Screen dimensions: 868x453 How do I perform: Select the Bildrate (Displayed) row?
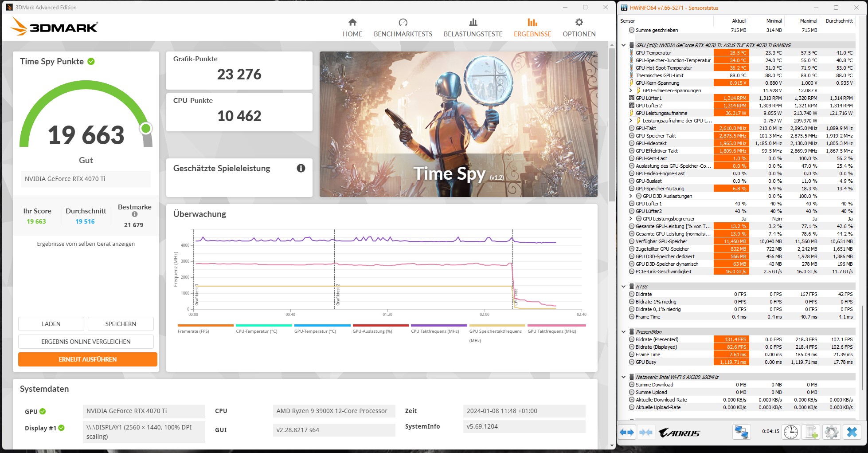click(x=741, y=347)
